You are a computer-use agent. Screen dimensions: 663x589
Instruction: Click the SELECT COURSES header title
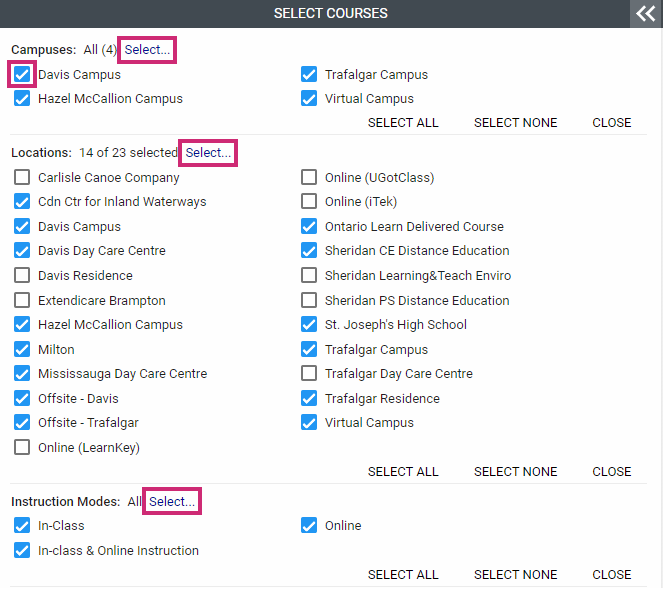tap(331, 14)
